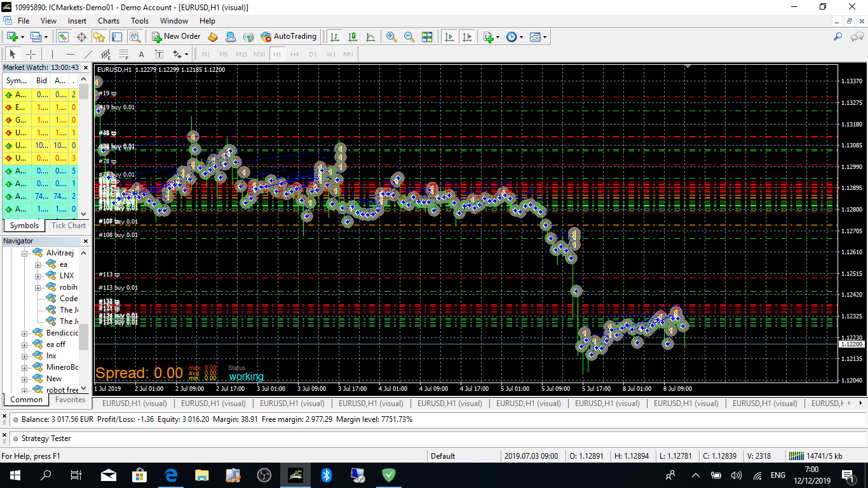Select the horizontal line drawing tool
Image resolution: width=868 pixels, height=488 pixels.
pyautogui.click(x=70, y=55)
